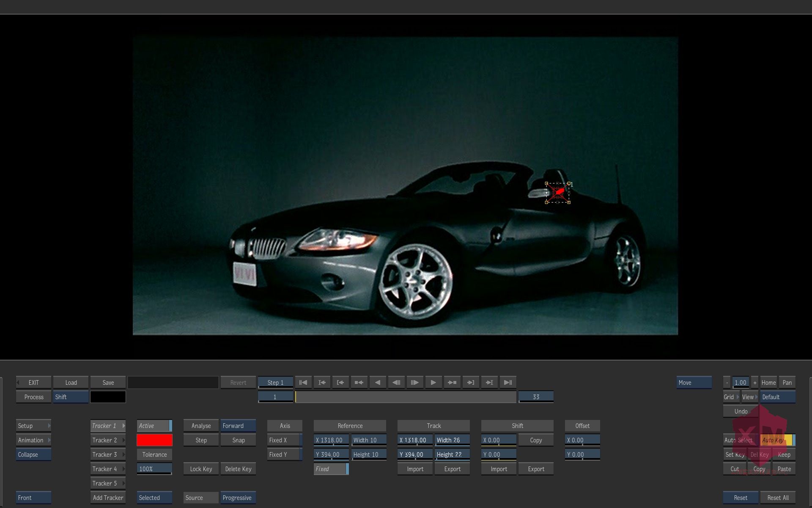Click the Analyse button

(x=201, y=425)
